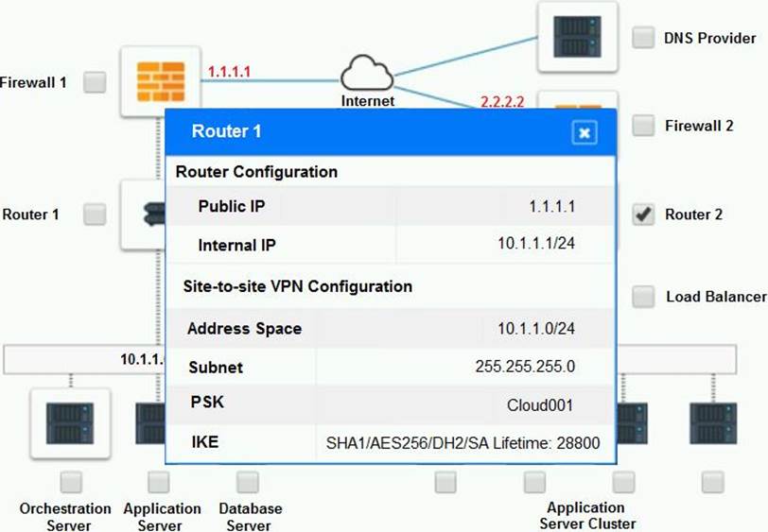The height and width of the screenshot is (532, 768).
Task: Check the DNS Provider checkbox
Action: (x=643, y=38)
